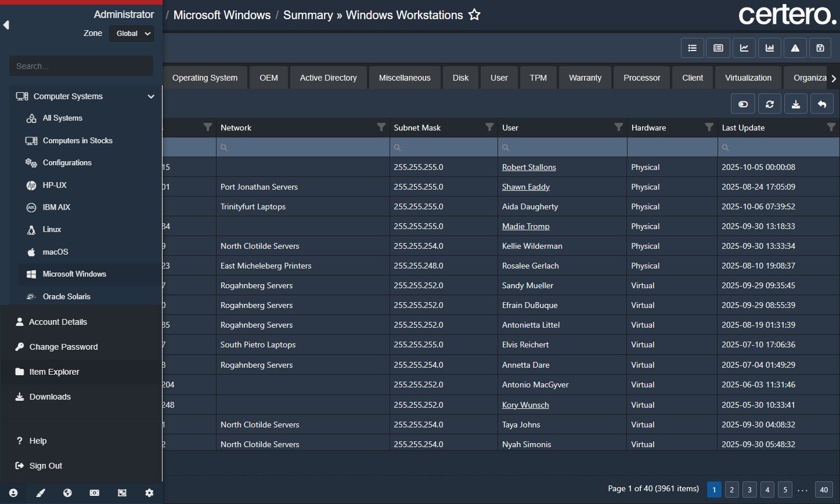Screen dimensions: 840x504
Task: Click the download export icon above the table
Action: tap(795, 104)
